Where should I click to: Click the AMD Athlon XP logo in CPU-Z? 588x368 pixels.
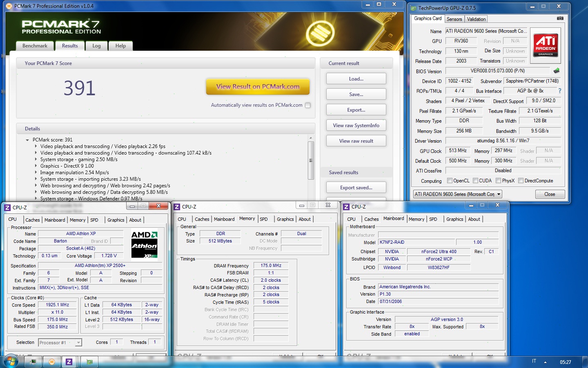click(x=144, y=245)
